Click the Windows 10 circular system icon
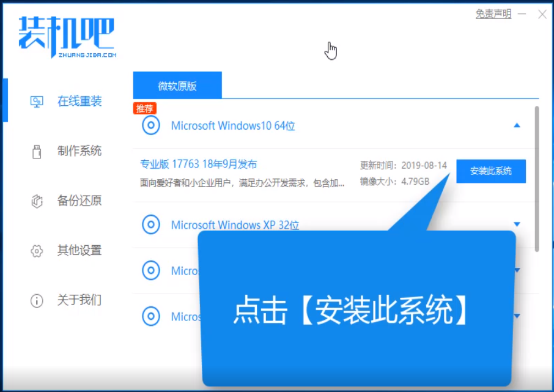 150,125
